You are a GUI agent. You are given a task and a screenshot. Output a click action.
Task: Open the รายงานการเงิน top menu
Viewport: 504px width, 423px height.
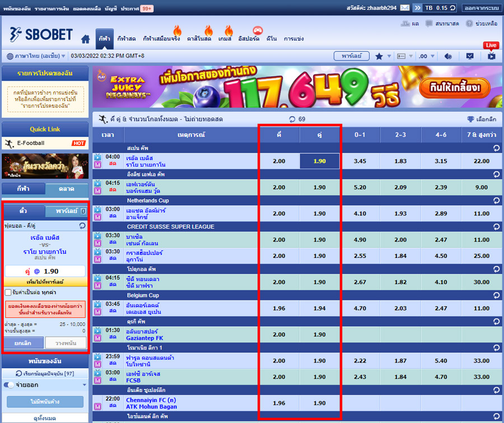tap(52, 8)
